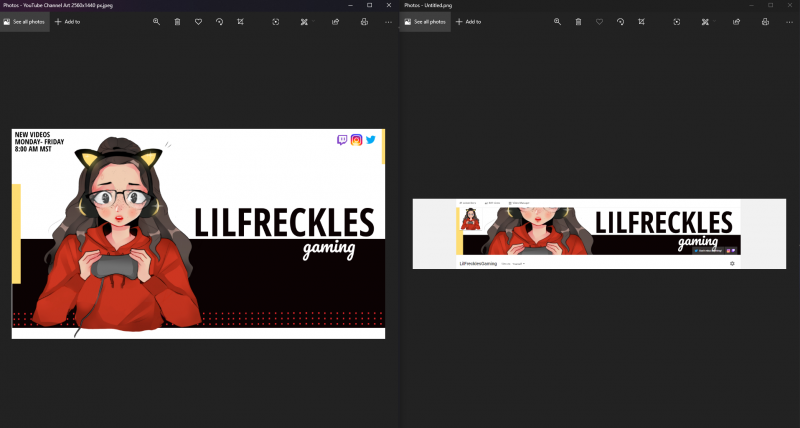
Task: Expand Edit & Create in Untitled.png window
Action: [707, 21]
